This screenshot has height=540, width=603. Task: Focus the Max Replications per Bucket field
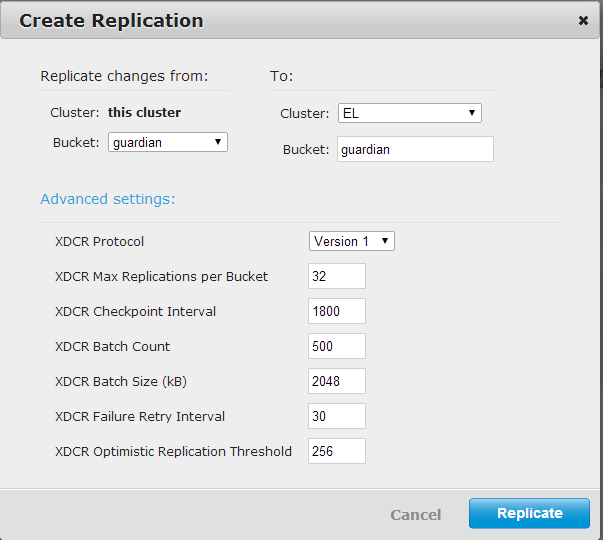click(337, 276)
